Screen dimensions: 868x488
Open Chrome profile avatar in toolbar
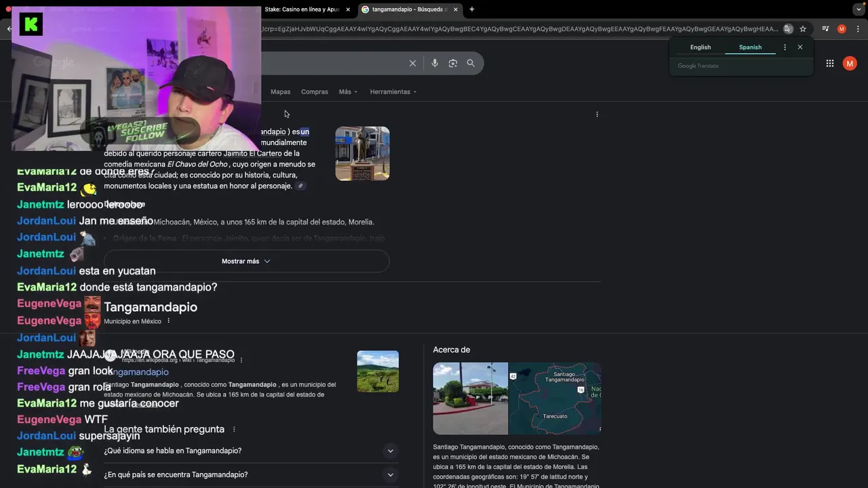point(842,29)
